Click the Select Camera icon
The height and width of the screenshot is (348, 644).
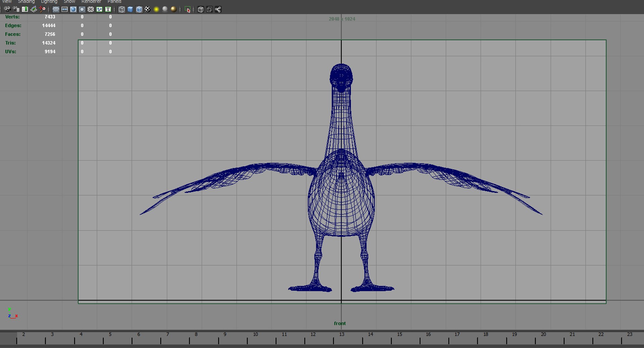pos(7,9)
